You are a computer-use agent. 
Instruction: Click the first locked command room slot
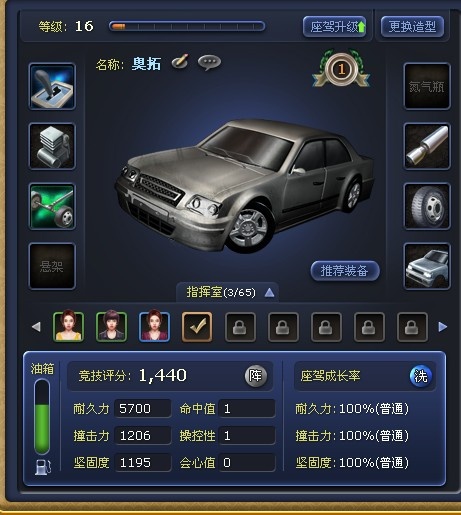point(240,327)
